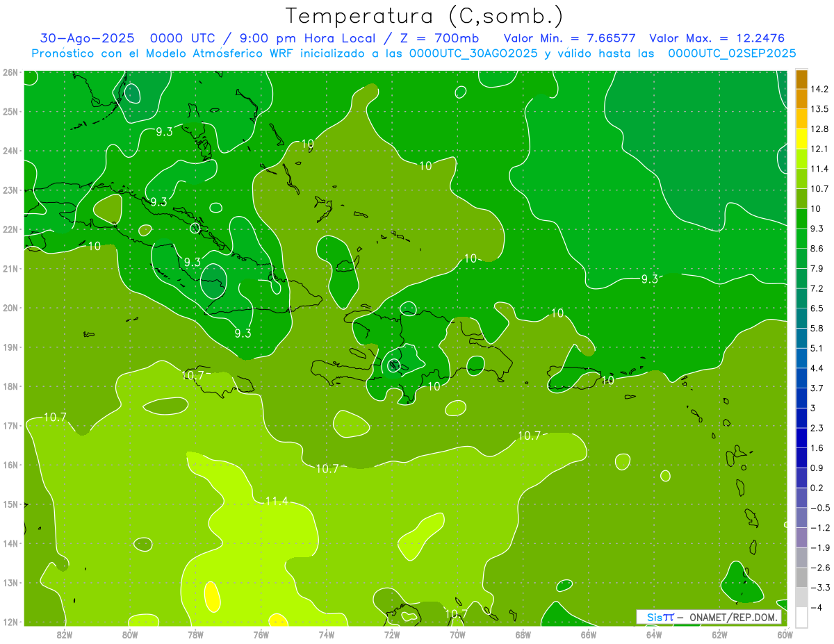Click the '0000UTC_02SEP2025' valid-until timestamp
The image size is (834, 644).
(732, 53)
